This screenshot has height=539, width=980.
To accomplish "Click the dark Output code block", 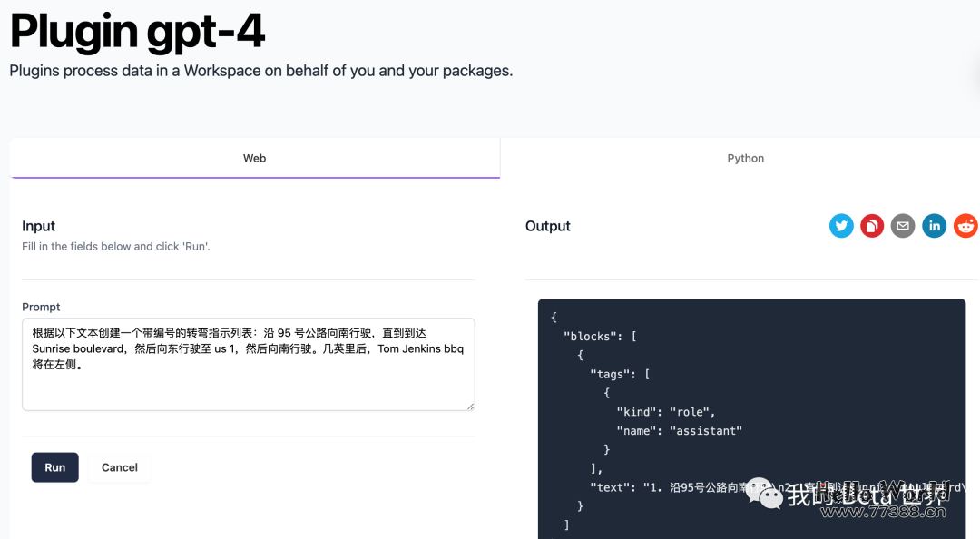I will click(x=751, y=417).
